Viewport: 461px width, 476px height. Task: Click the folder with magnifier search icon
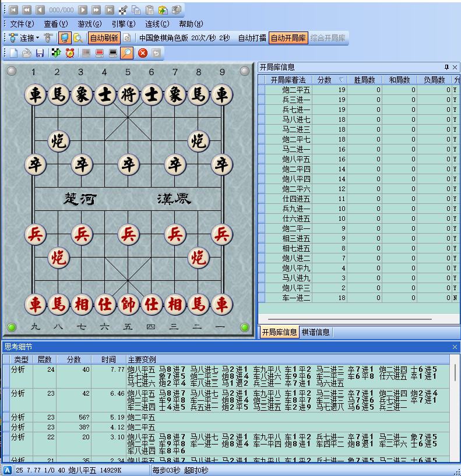point(78,38)
